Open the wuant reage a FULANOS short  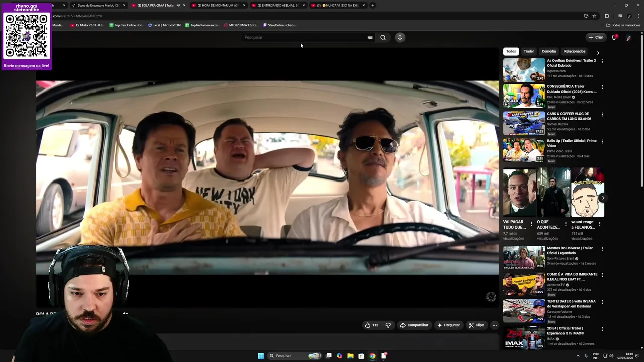coord(587,193)
